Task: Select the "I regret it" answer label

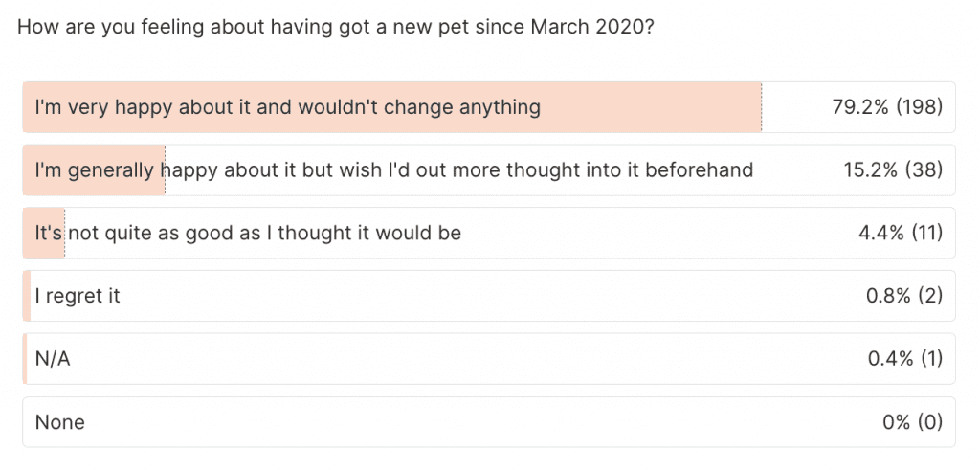Action: 78,296
